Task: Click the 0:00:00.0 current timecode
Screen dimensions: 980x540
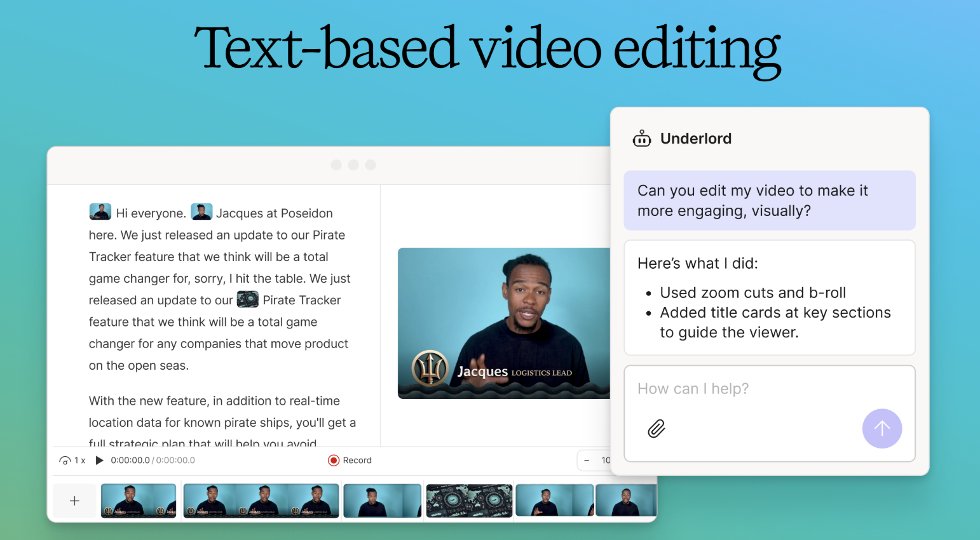Action: (x=130, y=461)
